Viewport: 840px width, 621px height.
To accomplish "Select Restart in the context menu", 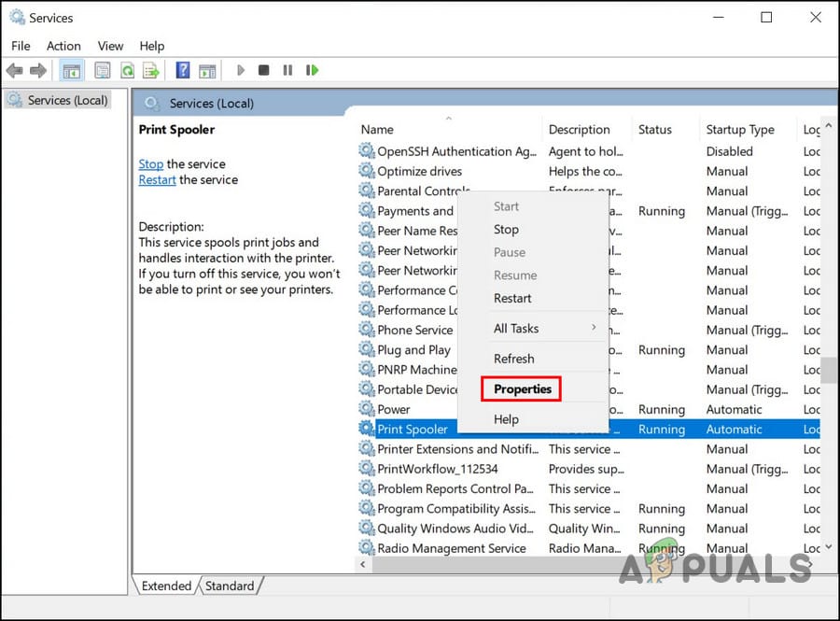I will click(x=512, y=299).
